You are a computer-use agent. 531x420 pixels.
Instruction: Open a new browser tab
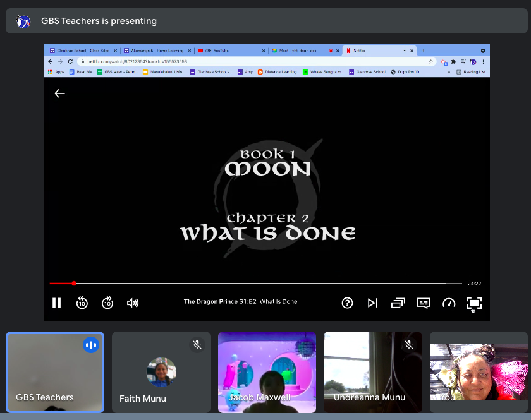[424, 51]
